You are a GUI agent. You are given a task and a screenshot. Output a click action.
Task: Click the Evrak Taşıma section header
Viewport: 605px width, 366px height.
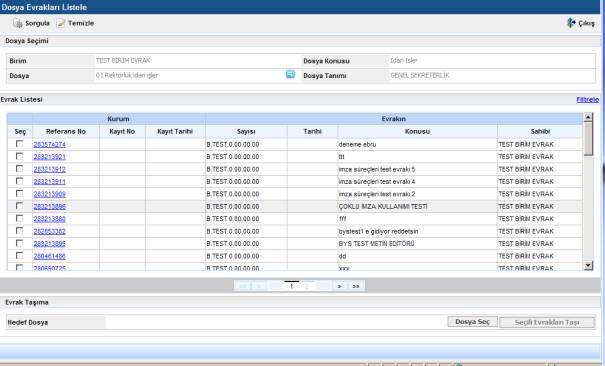pos(27,302)
